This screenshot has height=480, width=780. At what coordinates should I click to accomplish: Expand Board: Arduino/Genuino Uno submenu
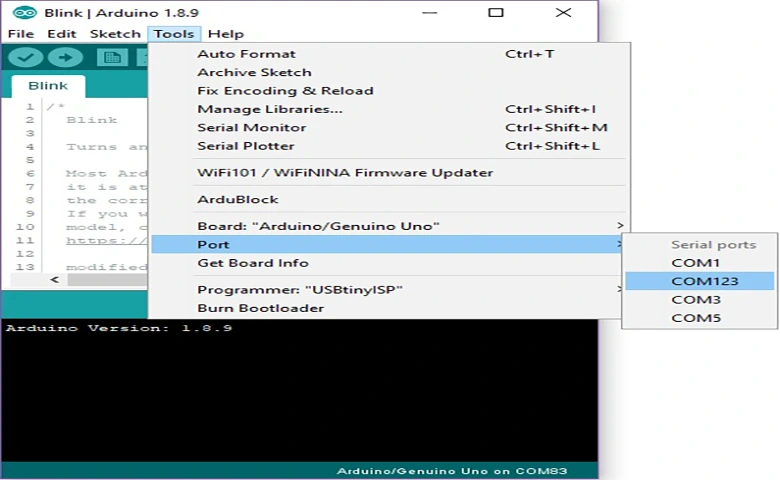[388, 226]
